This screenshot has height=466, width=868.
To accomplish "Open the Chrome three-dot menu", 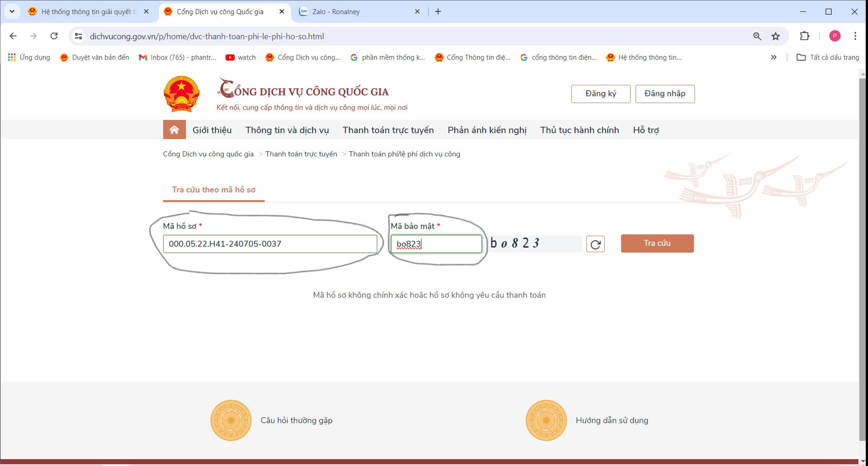I will 855,36.
